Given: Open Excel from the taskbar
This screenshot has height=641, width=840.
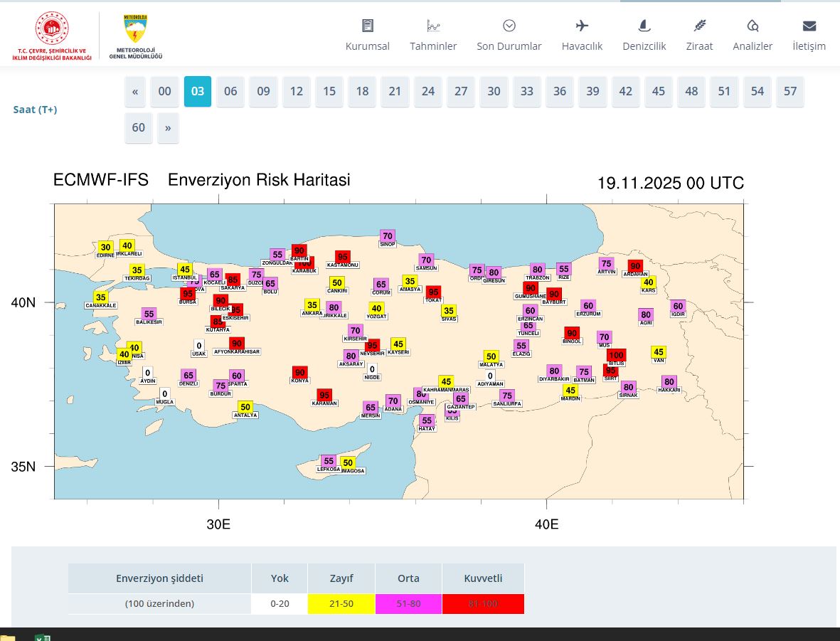Looking at the screenshot, I should pyautogui.click(x=44, y=637).
